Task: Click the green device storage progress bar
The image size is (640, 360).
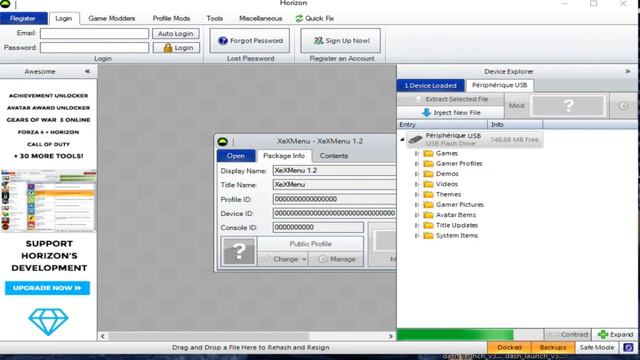Action: coord(455,335)
